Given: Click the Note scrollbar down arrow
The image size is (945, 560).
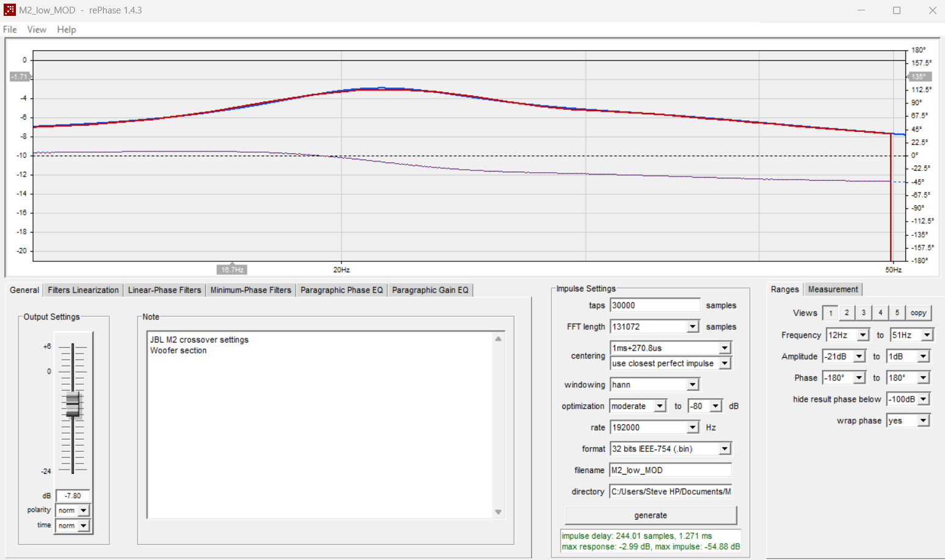Looking at the screenshot, I should 498,512.
